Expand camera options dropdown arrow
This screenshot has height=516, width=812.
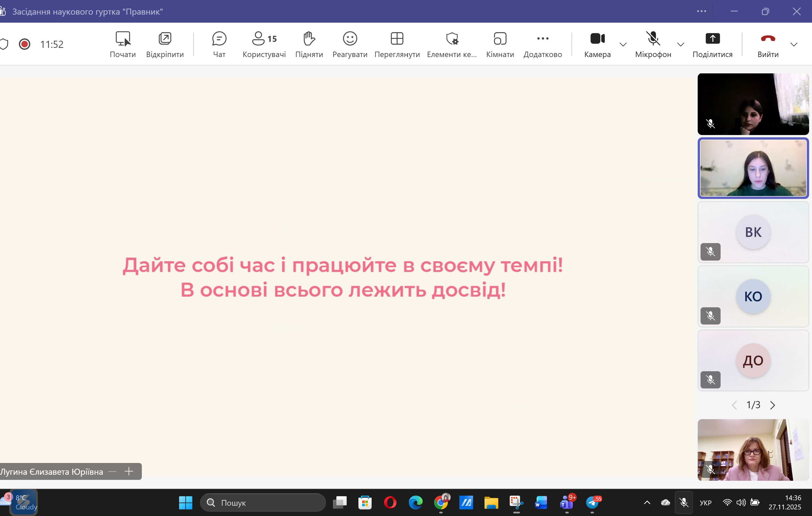coord(623,44)
